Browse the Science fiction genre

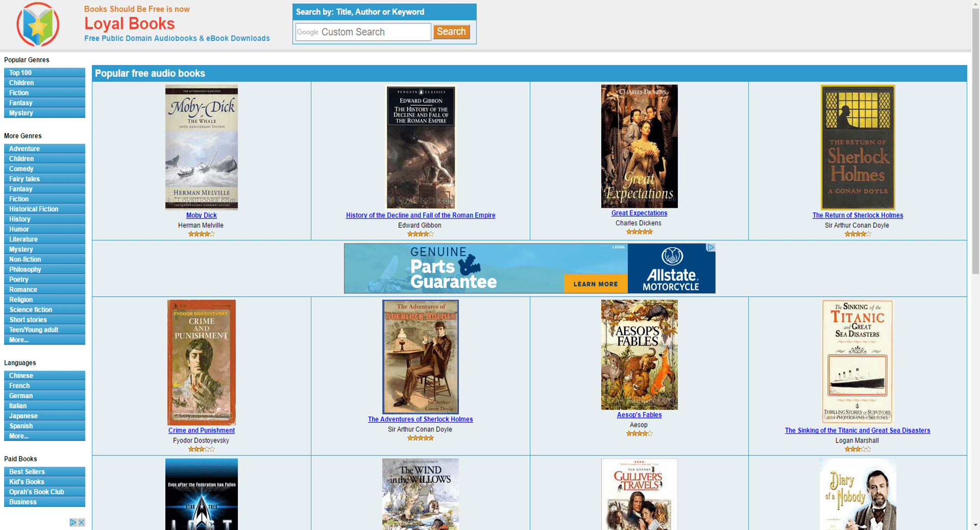coord(44,309)
